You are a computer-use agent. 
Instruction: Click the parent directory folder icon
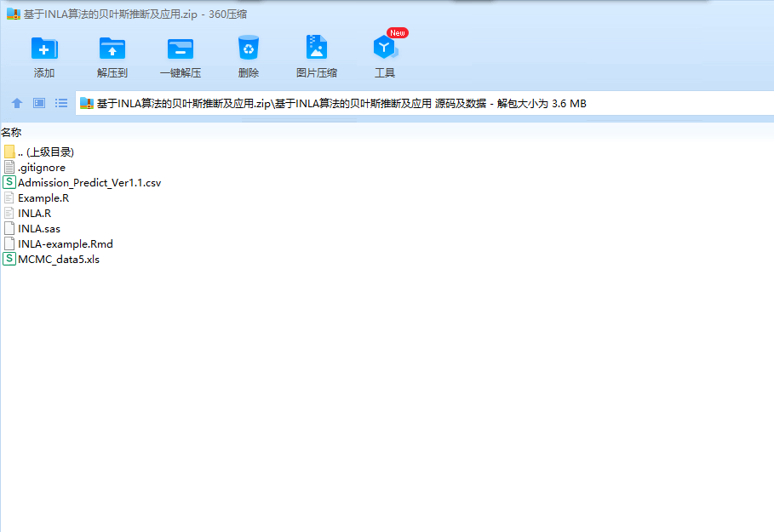click(9, 152)
